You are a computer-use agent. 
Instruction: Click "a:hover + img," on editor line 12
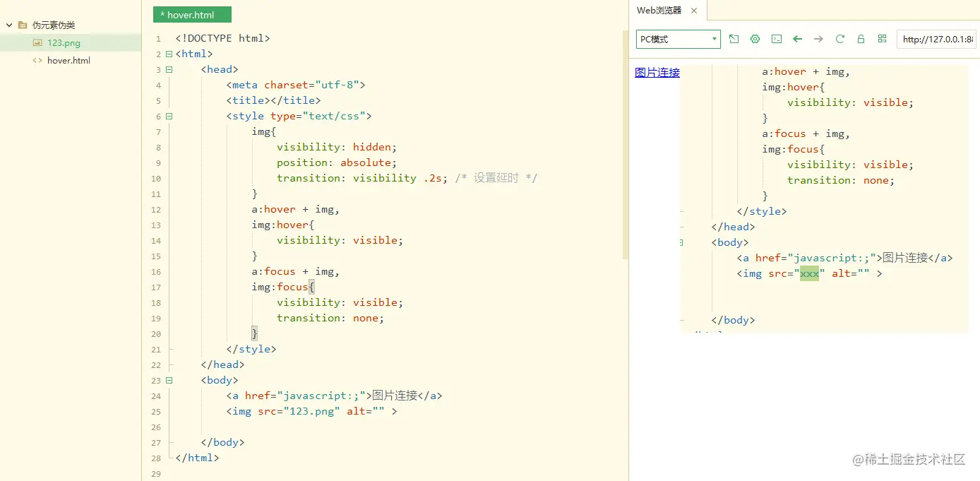pyautogui.click(x=295, y=209)
